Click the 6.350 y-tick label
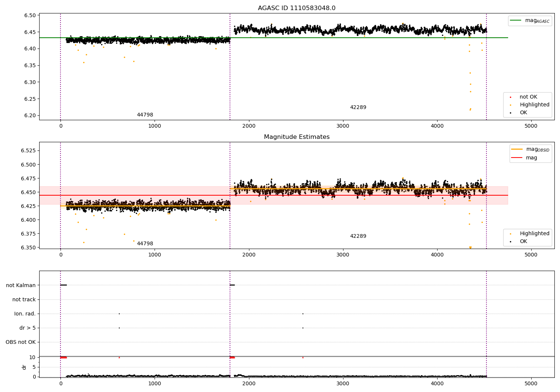Screen dimensions: 560x392 [28, 248]
